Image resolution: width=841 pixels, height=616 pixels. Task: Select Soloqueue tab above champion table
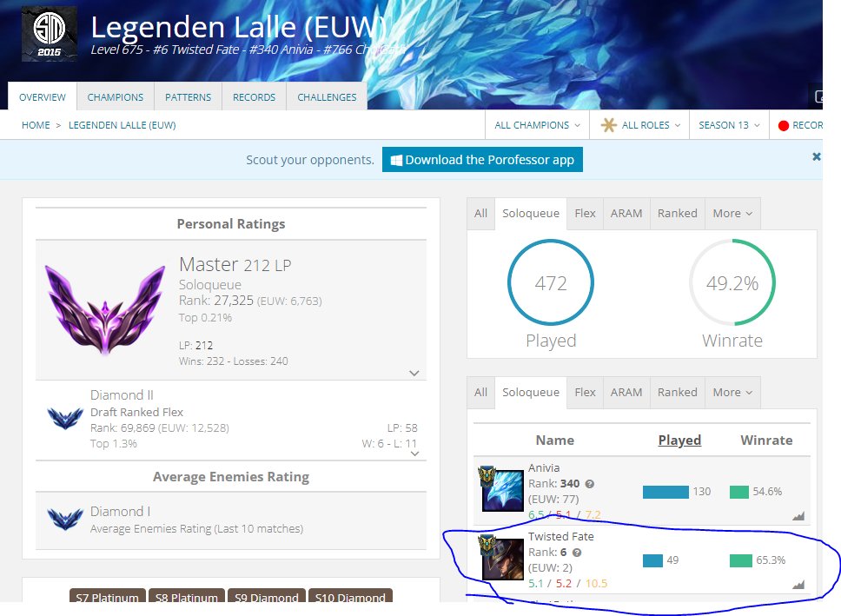531,393
